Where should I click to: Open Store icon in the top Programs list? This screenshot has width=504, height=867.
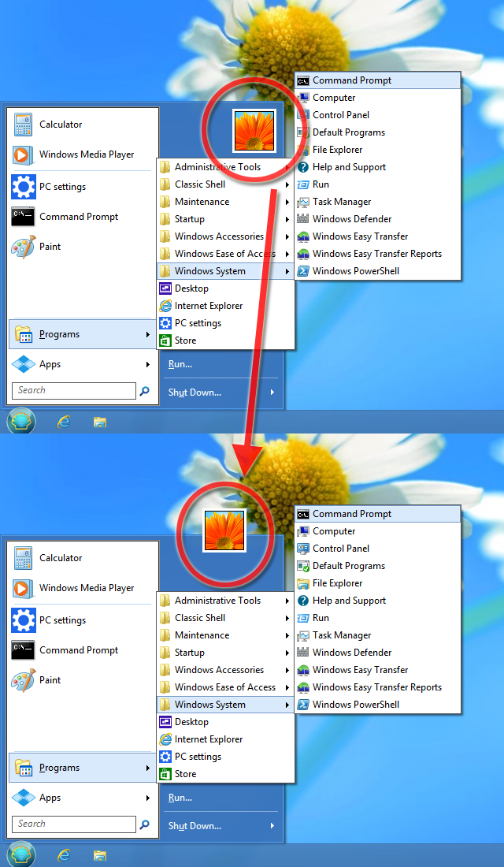pyautogui.click(x=165, y=340)
